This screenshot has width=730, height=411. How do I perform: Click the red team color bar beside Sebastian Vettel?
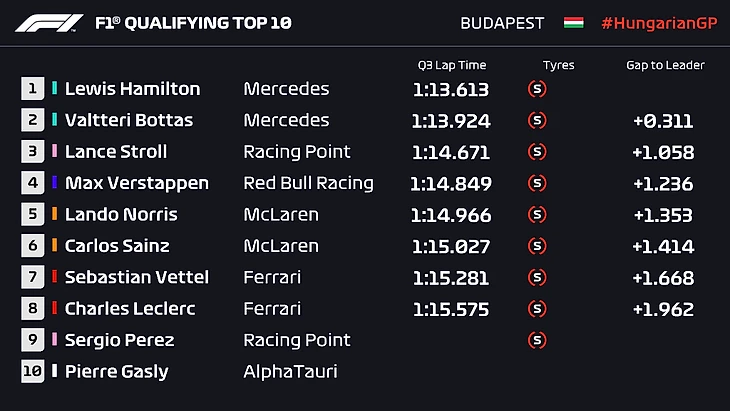click(x=55, y=277)
